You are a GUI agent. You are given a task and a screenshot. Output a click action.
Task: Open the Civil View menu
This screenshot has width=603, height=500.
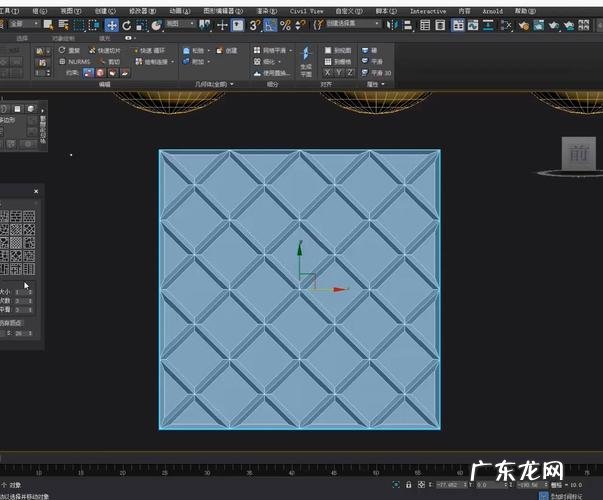click(x=306, y=11)
